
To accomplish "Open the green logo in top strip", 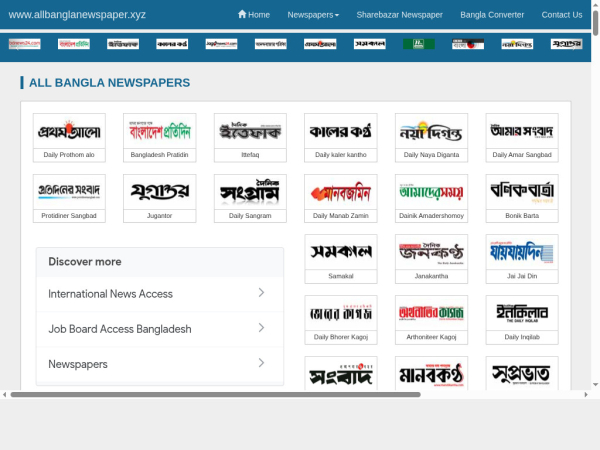I will click(419, 44).
